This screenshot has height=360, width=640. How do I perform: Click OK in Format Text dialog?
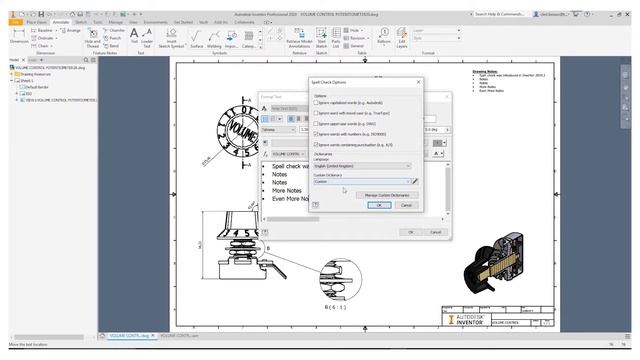tap(411, 232)
